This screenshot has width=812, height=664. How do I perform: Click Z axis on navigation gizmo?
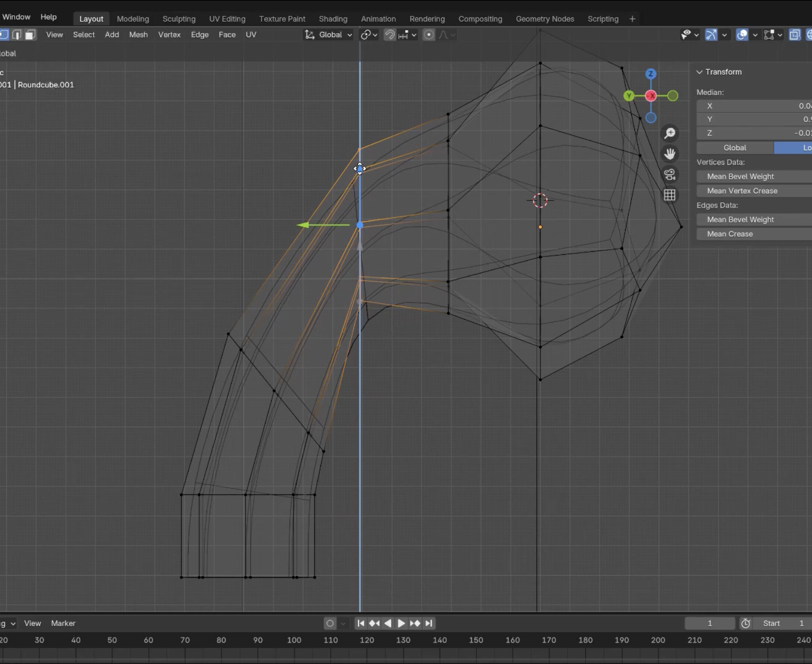pyautogui.click(x=651, y=74)
